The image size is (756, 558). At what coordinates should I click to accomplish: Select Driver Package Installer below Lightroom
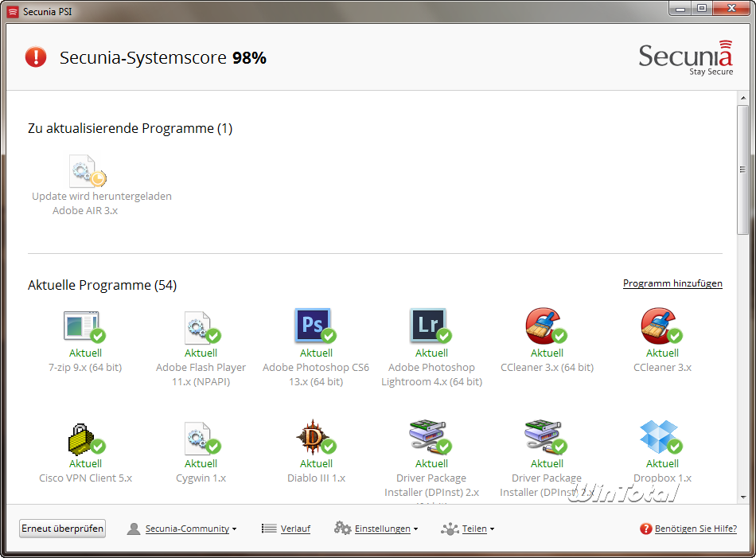click(x=430, y=437)
